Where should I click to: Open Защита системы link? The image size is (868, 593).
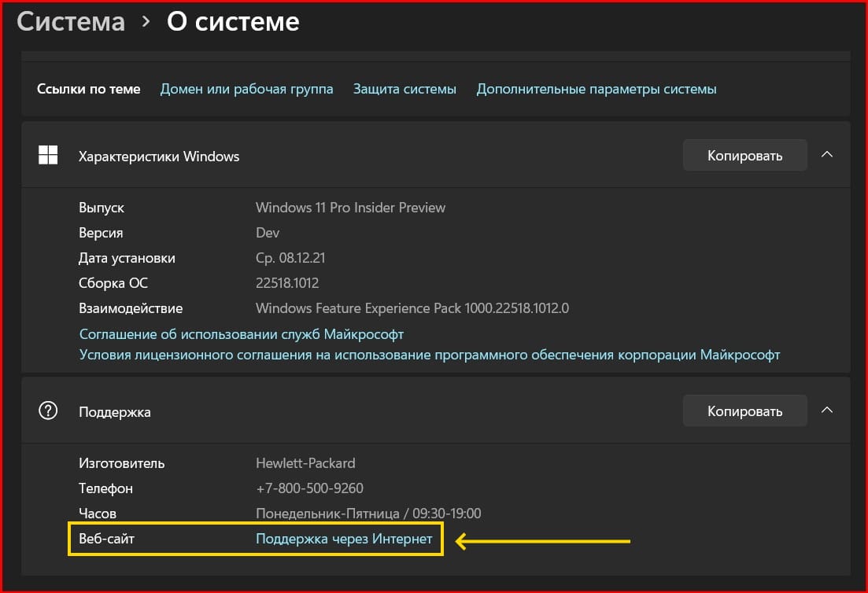[404, 89]
